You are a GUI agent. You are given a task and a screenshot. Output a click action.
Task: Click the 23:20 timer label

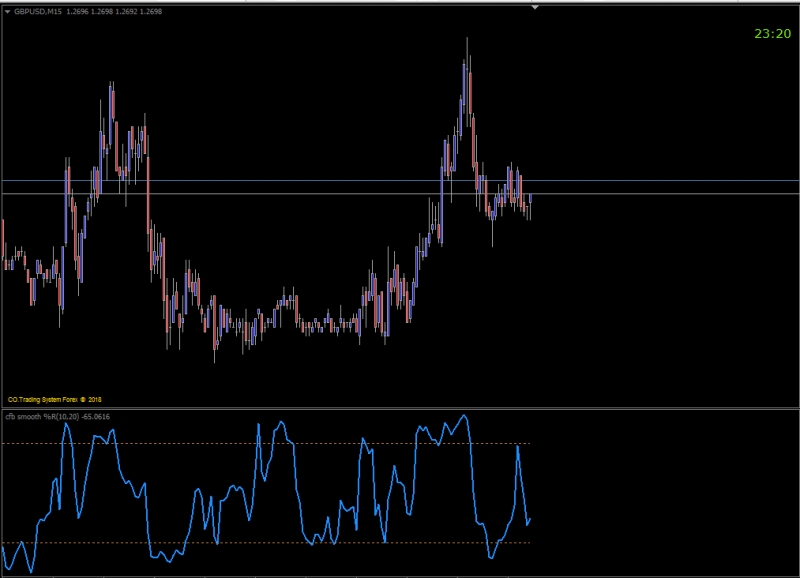pyautogui.click(x=772, y=34)
